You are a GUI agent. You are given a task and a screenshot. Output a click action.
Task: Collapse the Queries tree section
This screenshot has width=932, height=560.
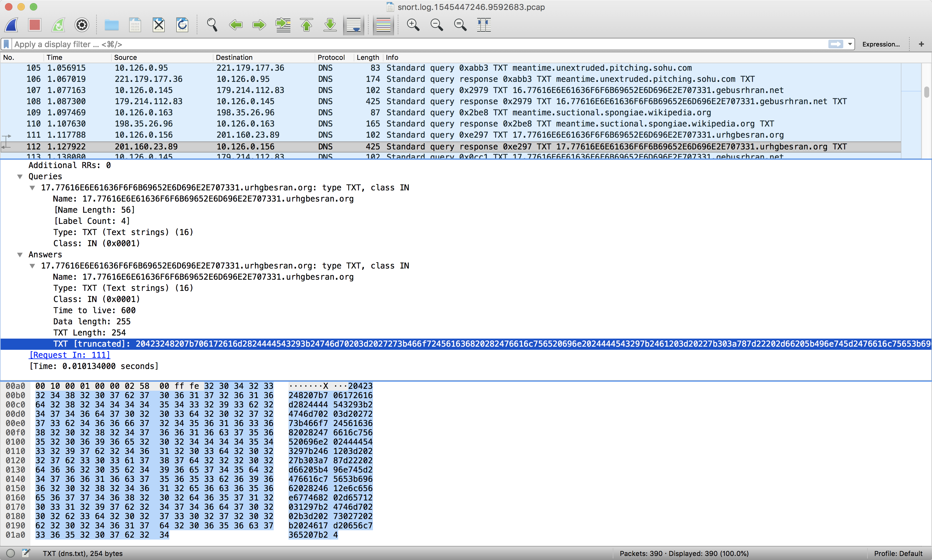tap(20, 177)
